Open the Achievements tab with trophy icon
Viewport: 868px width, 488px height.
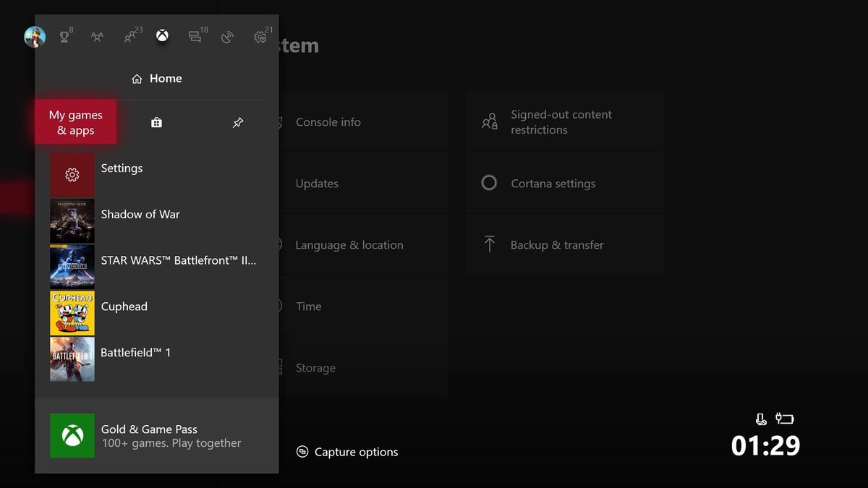(x=65, y=36)
